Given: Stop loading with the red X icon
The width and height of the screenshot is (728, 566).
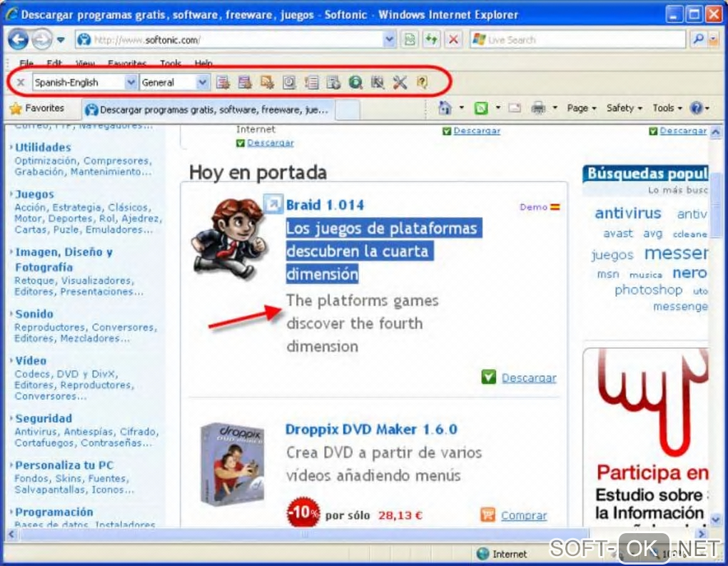Looking at the screenshot, I should pos(453,40).
